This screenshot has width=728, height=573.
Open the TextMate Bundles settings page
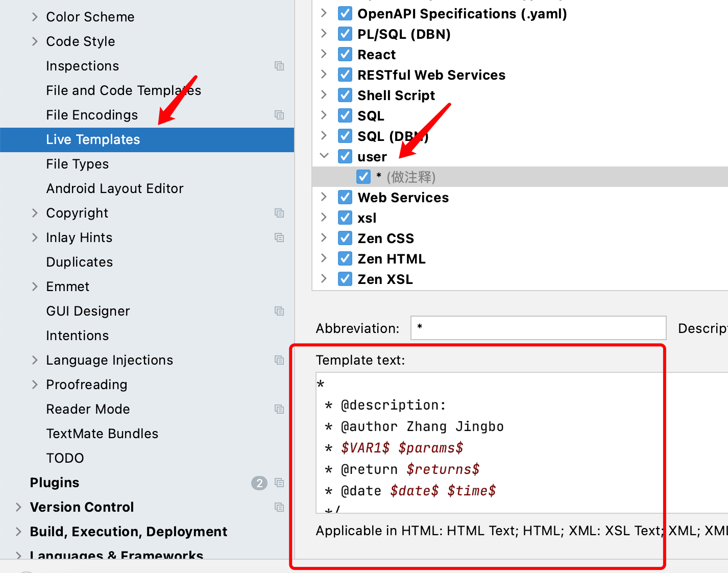click(x=102, y=434)
